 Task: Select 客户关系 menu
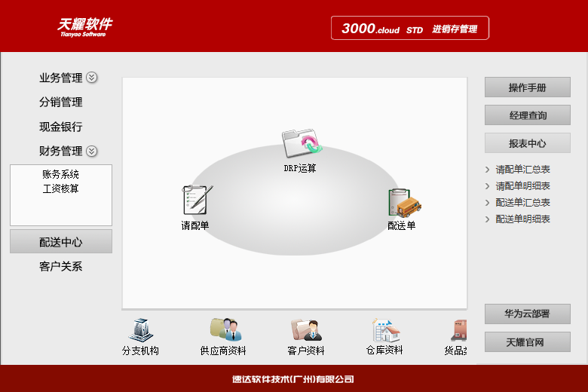pos(61,266)
